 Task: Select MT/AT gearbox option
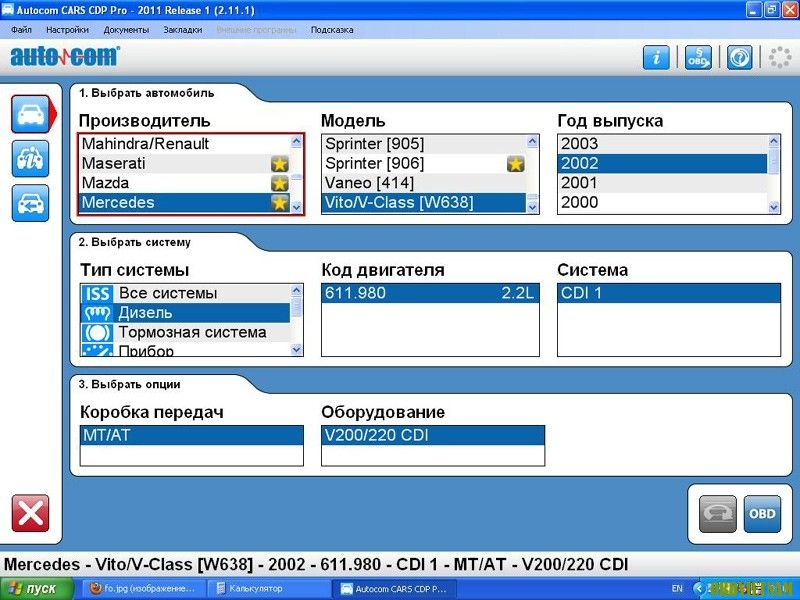(x=192, y=436)
